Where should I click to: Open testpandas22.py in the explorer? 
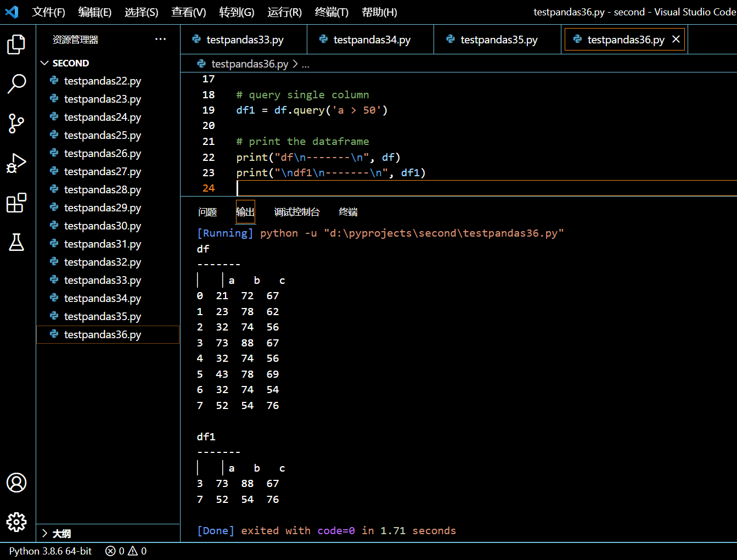(108, 81)
